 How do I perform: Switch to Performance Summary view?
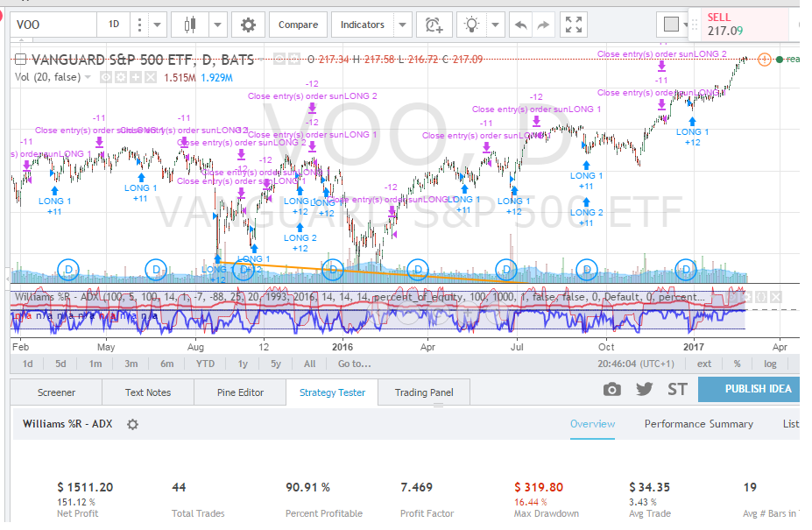699,424
